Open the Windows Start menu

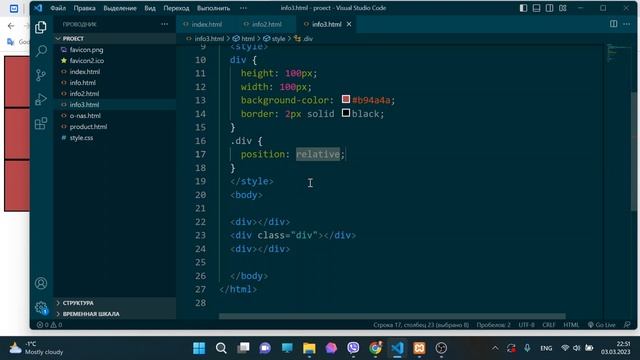(x=199, y=348)
